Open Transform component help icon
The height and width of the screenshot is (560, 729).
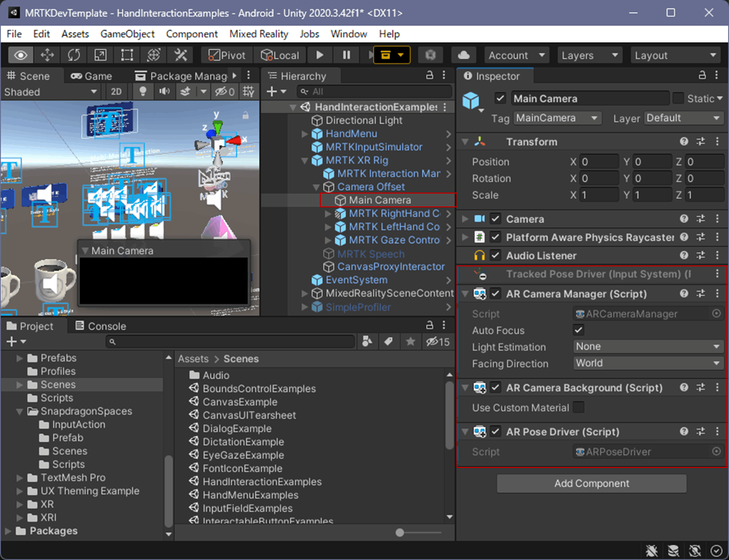coord(684,141)
